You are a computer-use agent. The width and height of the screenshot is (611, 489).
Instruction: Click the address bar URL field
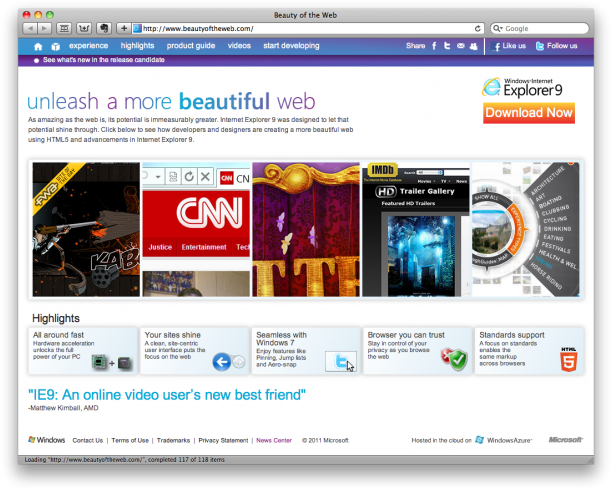pyautogui.click(x=300, y=29)
